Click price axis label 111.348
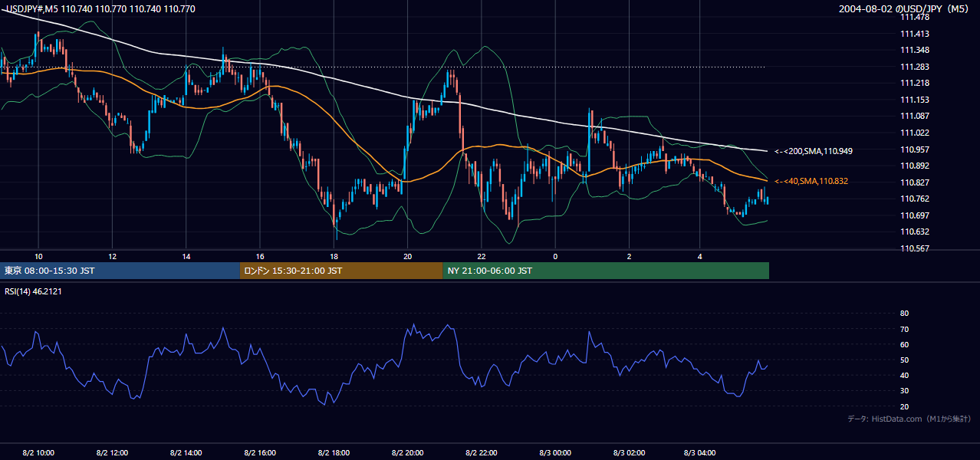 tap(916, 51)
